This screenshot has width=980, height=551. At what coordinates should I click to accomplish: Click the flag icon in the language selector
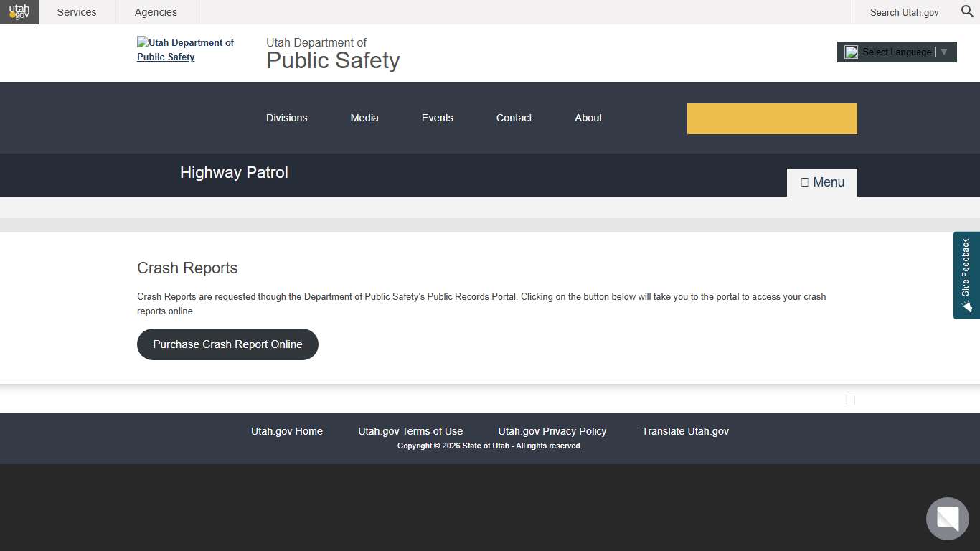click(x=851, y=52)
